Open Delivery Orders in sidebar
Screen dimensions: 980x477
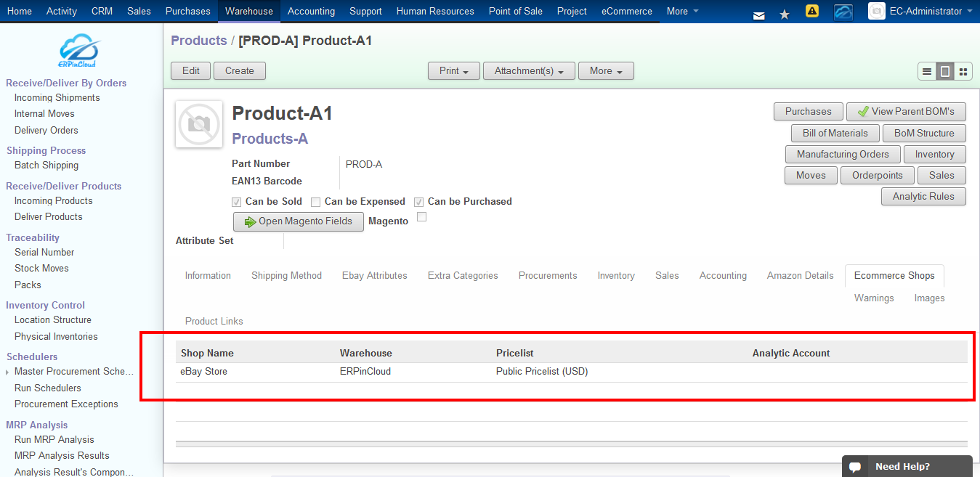click(46, 131)
